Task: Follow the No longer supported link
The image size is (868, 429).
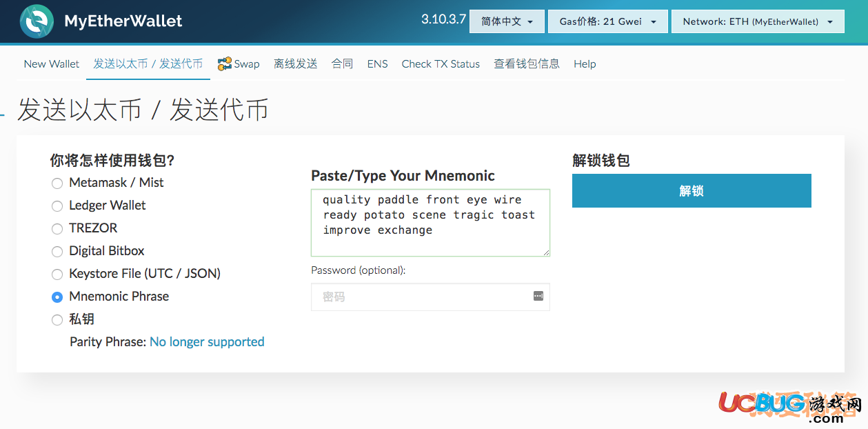Action: point(207,342)
